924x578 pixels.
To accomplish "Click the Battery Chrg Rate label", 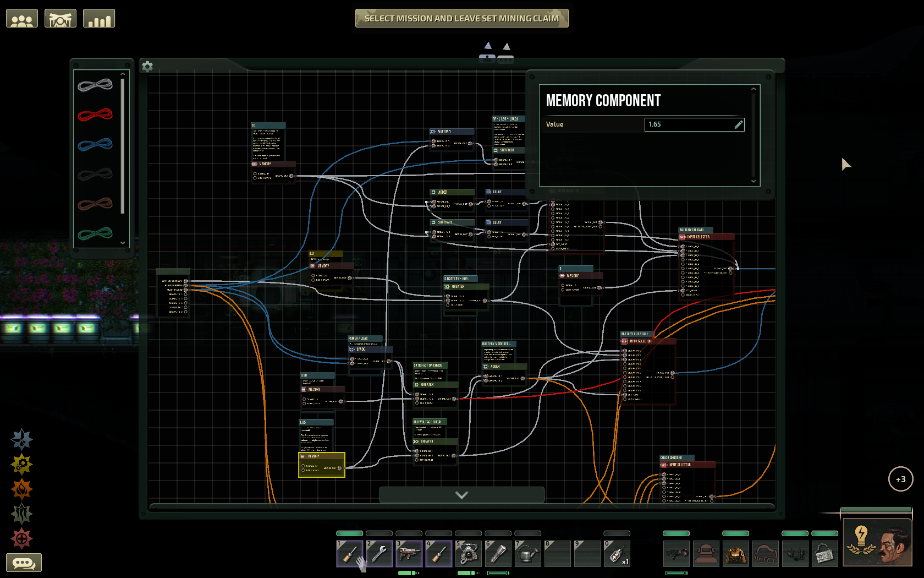I will pyautogui.click(x=696, y=230).
